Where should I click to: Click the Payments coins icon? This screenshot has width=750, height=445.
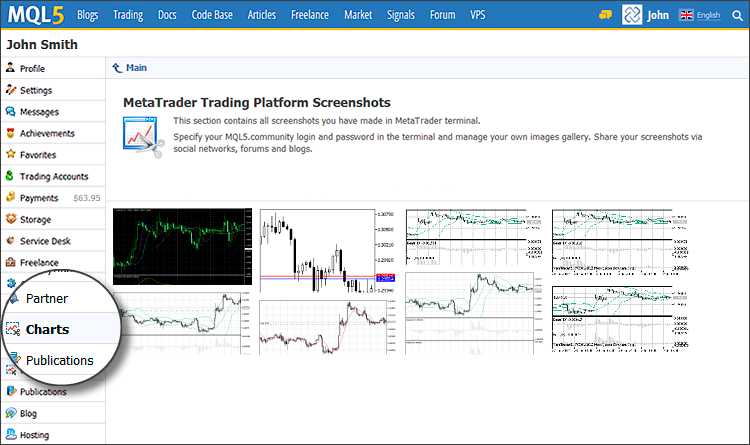pos(11,197)
